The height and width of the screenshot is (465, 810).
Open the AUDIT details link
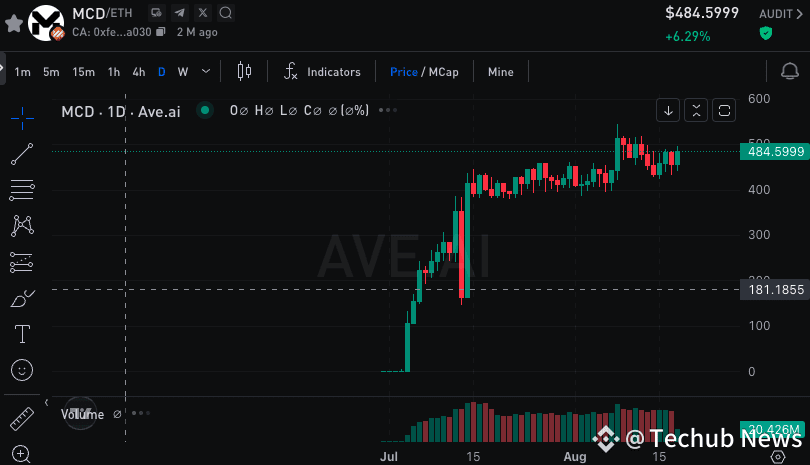pyautogui.click(x=781, y=14)
